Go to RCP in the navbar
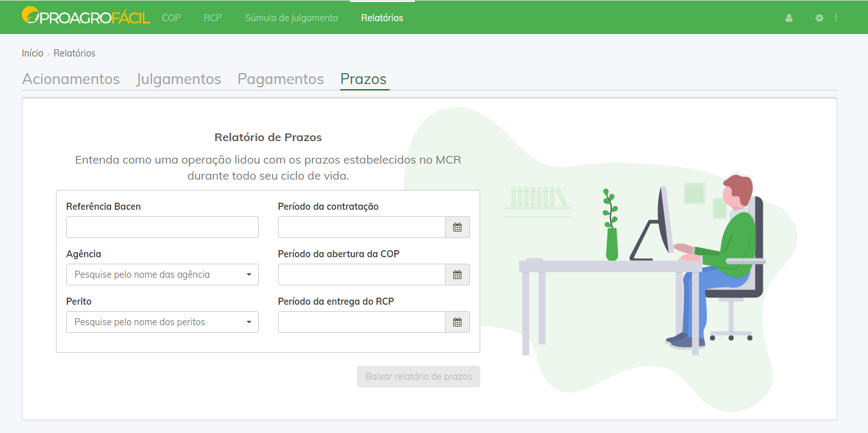Viewport: 868px width, 433px height. 213,18
